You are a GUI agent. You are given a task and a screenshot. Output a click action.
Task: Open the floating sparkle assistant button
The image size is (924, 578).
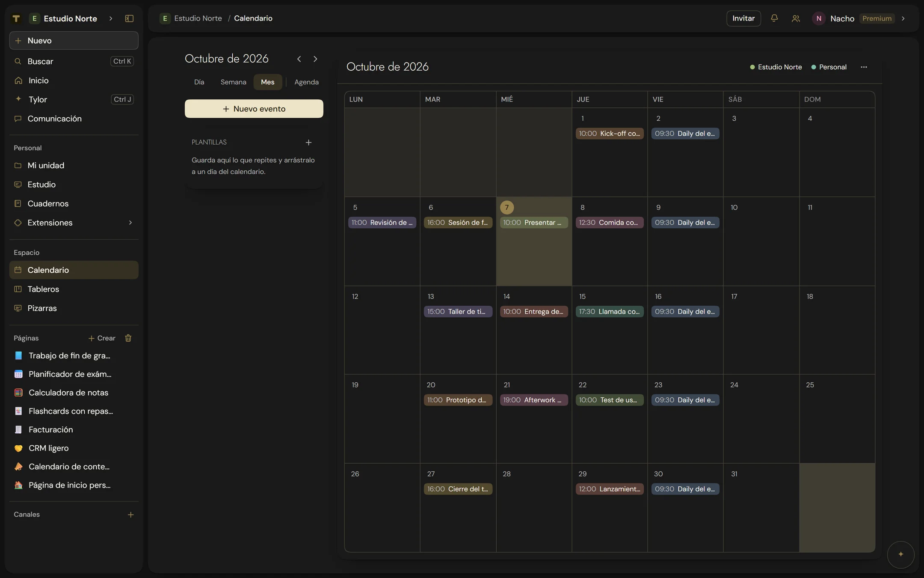(900, 554)
